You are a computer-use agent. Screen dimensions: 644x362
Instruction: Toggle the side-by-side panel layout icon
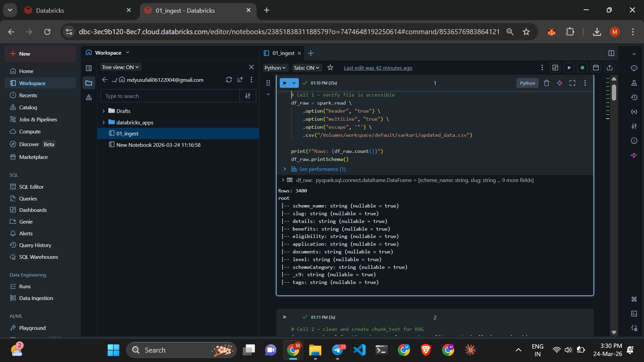coord(611,53)
